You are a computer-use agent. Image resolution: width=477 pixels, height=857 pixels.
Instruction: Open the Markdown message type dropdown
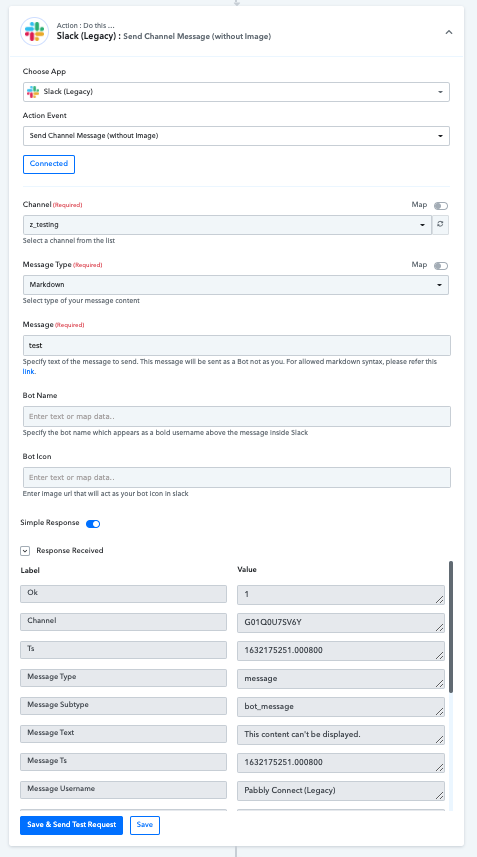coord(236,285)
